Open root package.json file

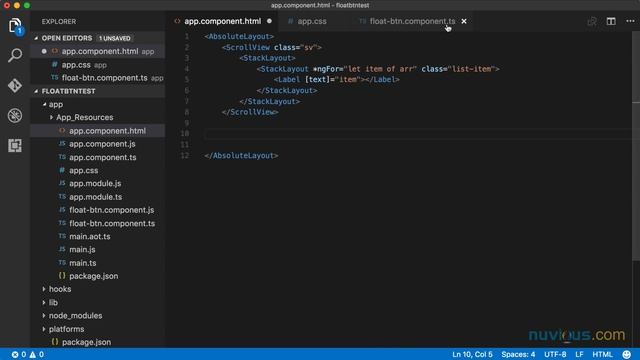point(98,342)
